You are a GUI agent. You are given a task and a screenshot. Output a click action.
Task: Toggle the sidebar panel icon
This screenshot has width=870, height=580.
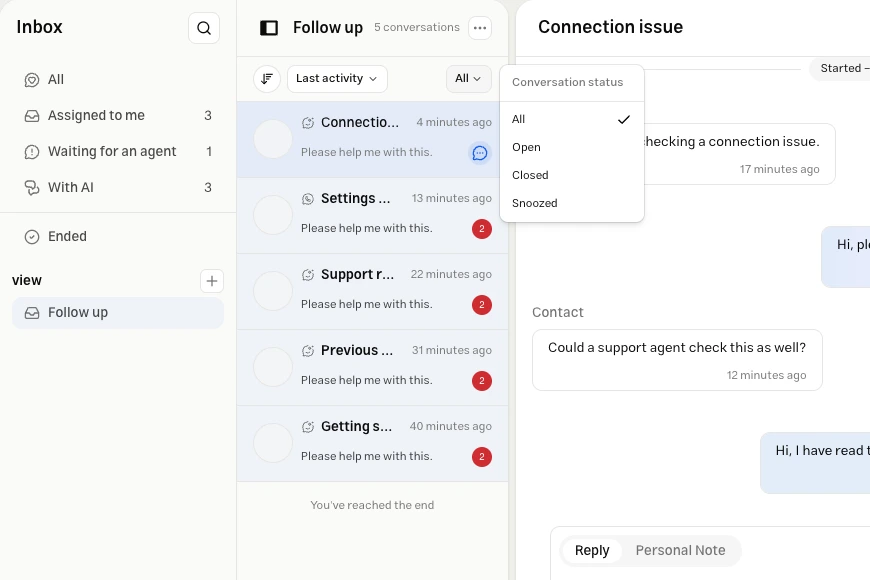[269, 28]
